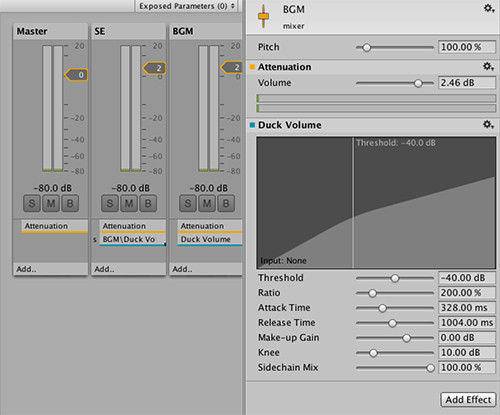Open the Duck Volume effect gear menu
Viewport: 500px width, 415px height.
pyautogui.click(x=489, y=125)
